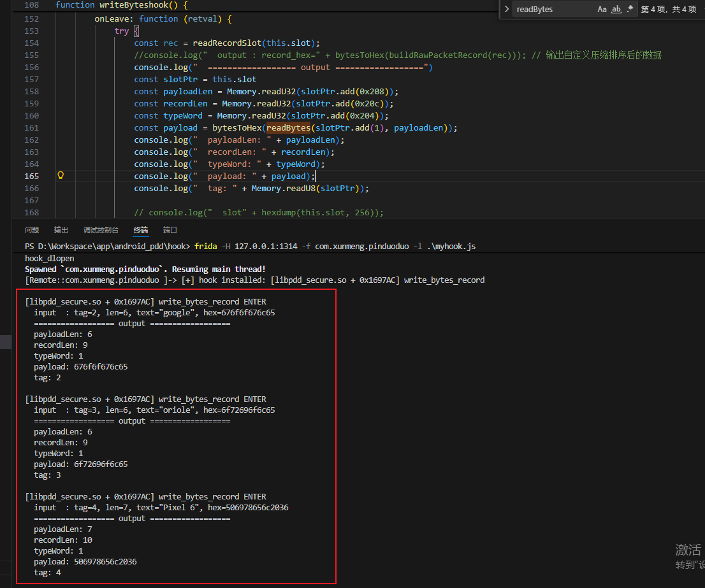
Task: Click line number 152 in the gutter
Action: tap(31, 19)
